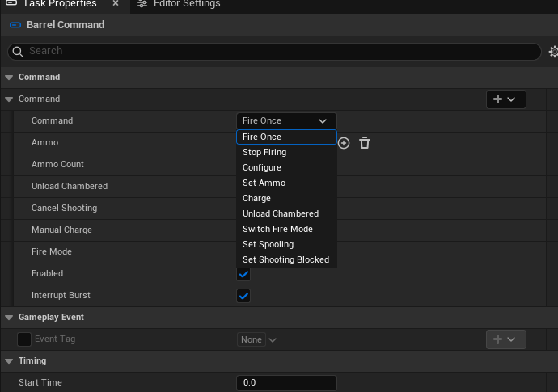Click the search magnifier icon
558x392 pixels.
coord(18,52)
